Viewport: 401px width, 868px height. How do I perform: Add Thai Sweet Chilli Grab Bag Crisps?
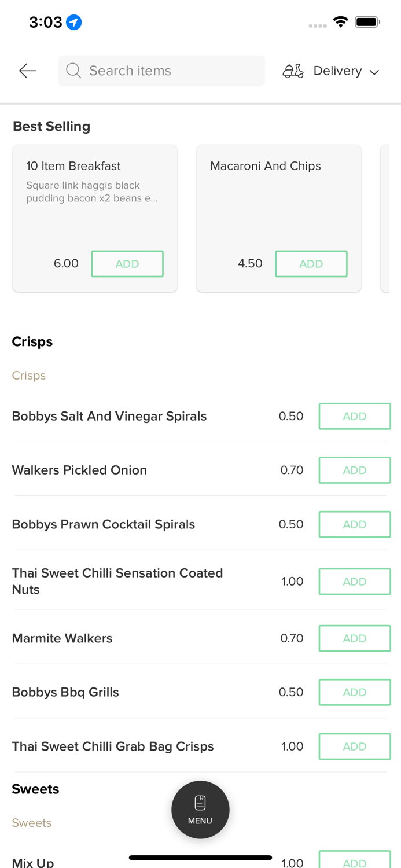click(x=354, y=746)
